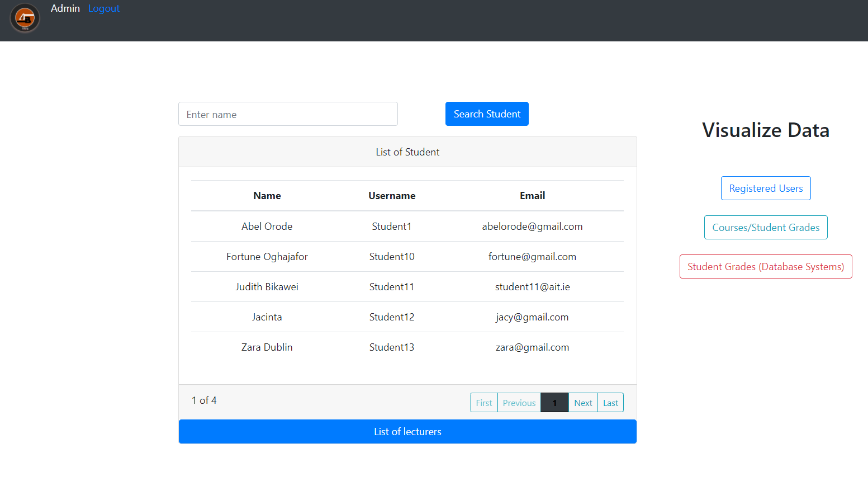Screen dimensions: 868x486
Task: Open the Registered Users chart
Action: point(765,188)
